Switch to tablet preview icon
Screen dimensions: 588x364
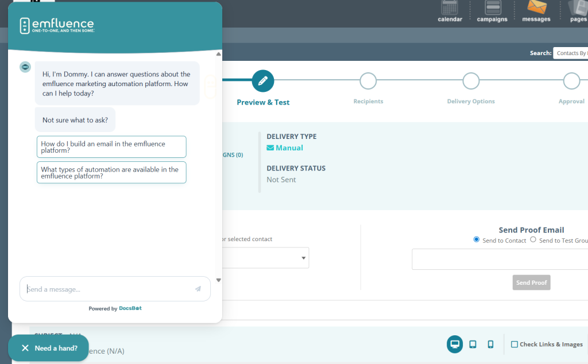[473, 344]
